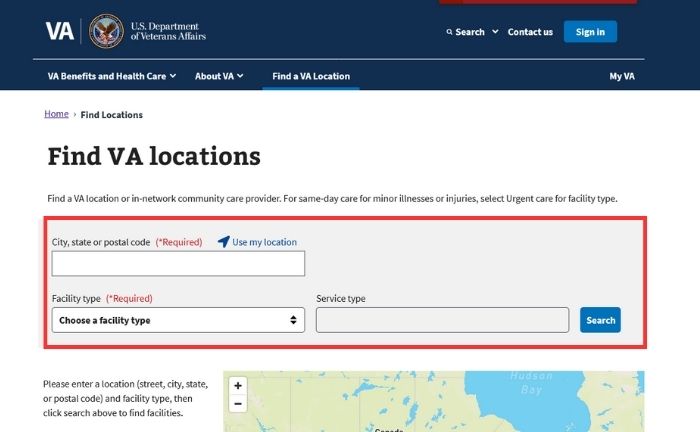This screenshot has width=700, height=432.
Task: Click the Find Locations breadcrumb text
Action: pos(112,115)
